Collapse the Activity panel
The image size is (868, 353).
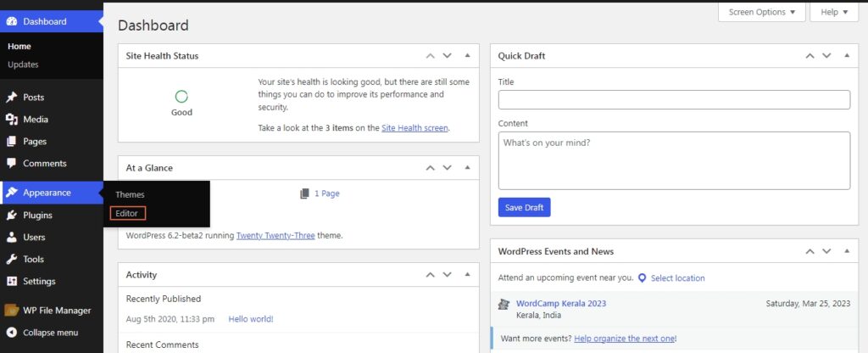click(467, 275)
